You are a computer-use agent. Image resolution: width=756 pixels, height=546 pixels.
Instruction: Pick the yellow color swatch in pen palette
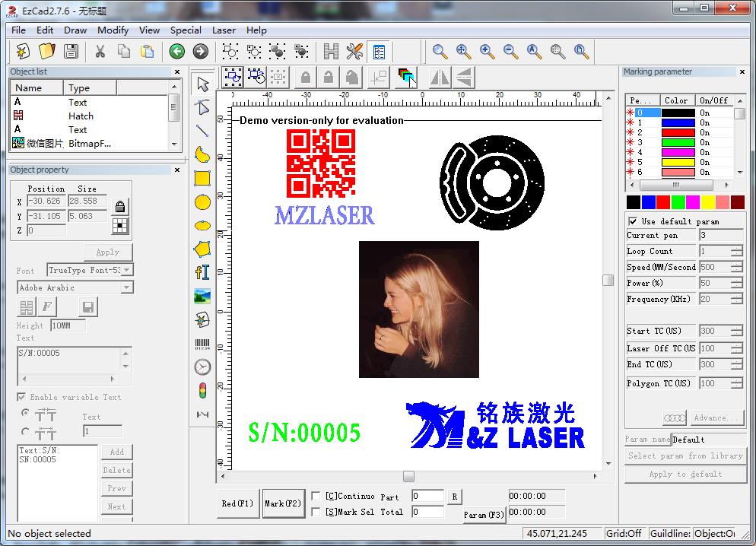[x=707, y=202]
